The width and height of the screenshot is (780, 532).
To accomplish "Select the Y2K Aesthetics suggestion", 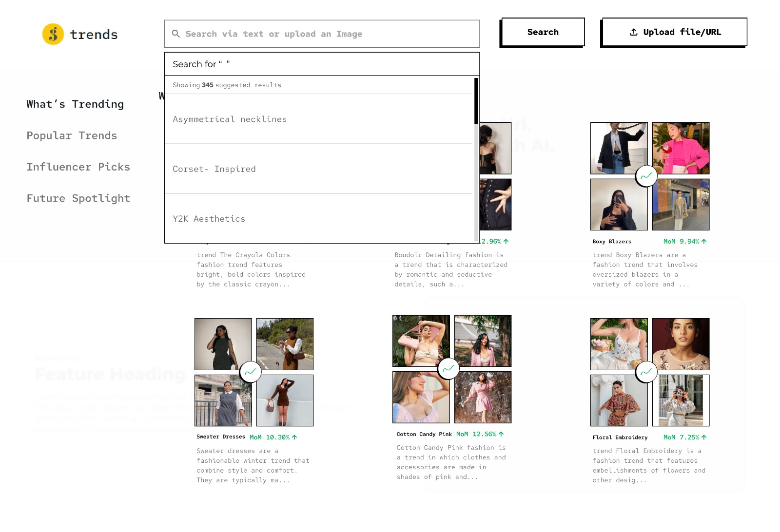I will (x=319, y=219).
